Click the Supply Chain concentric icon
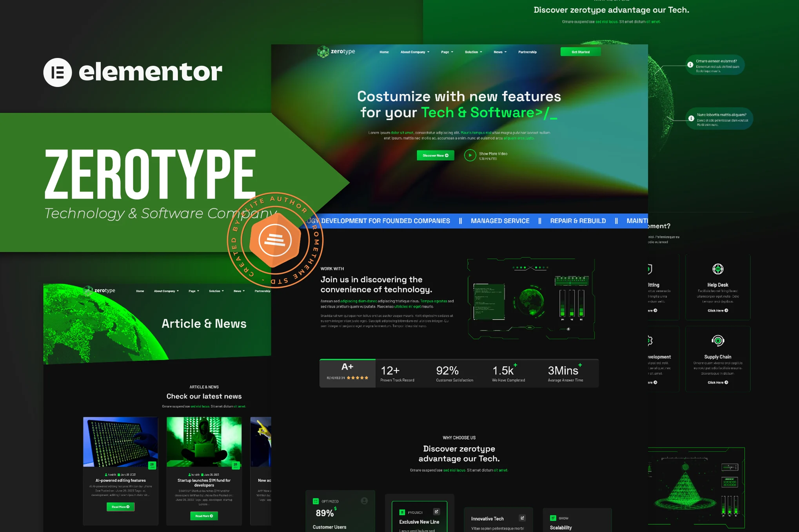The width and height of the screenshot is (799, 532). tap(717, 341)
